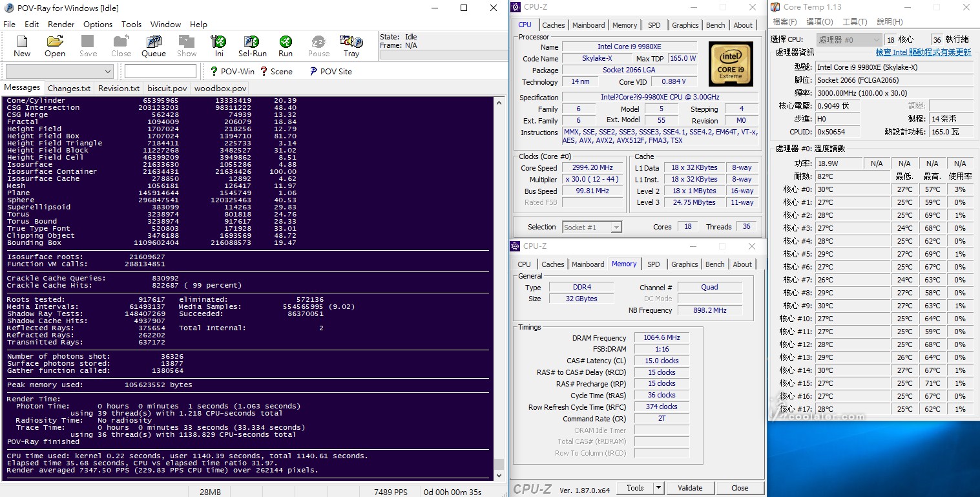Click the Save icon in POV-Ray toolbar
980x497 pixels.
point(88,42)
